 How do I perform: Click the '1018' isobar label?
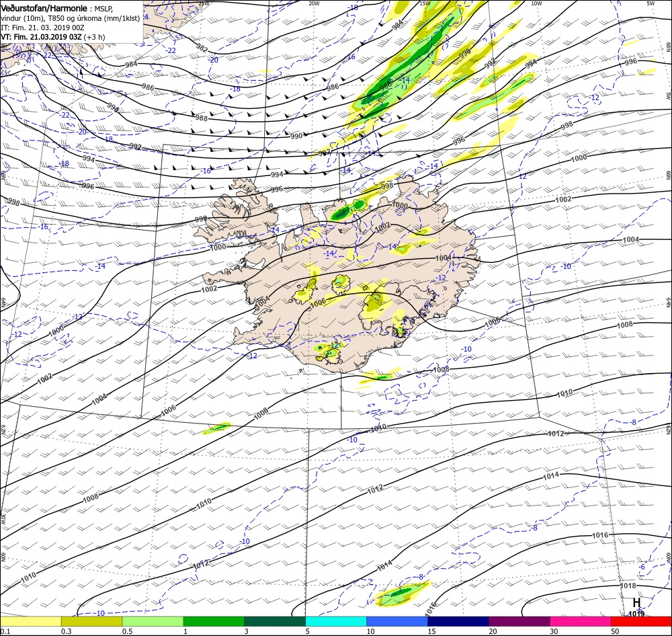[x=628, y=586]
